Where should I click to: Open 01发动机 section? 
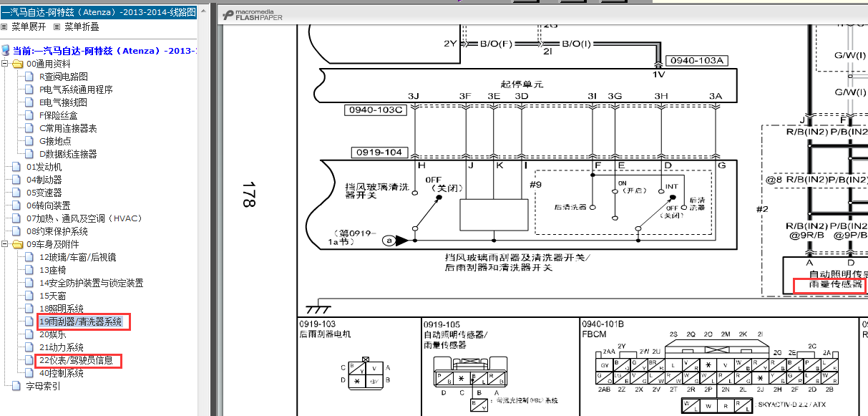click(44, 167)
